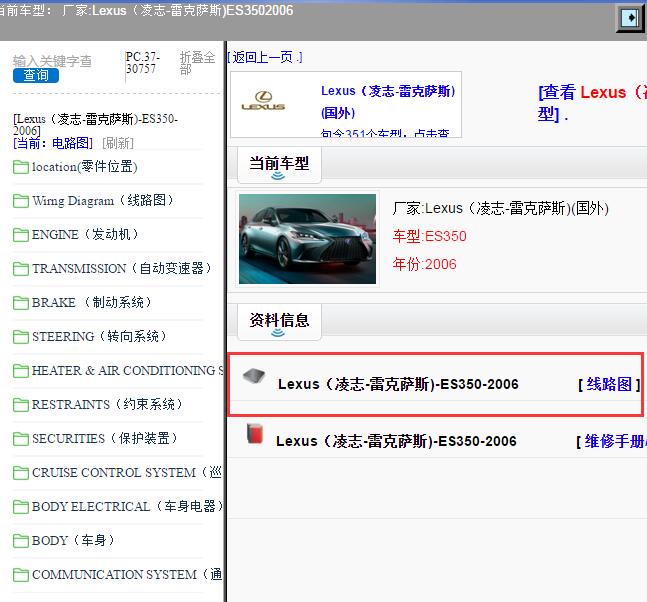
Task: Open the BODY（车身）tree item
Action: click(73, 540)
